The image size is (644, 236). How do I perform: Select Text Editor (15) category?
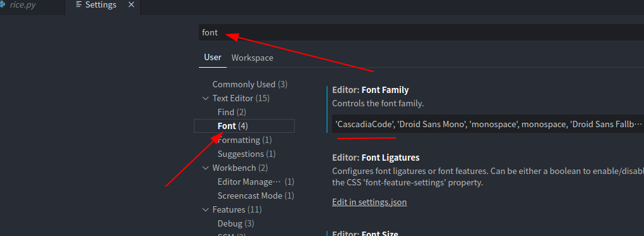click(x=241, y=99)
